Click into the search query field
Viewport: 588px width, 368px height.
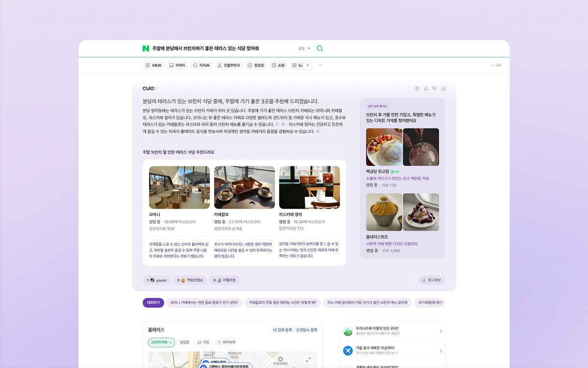[x=205, y=49]
